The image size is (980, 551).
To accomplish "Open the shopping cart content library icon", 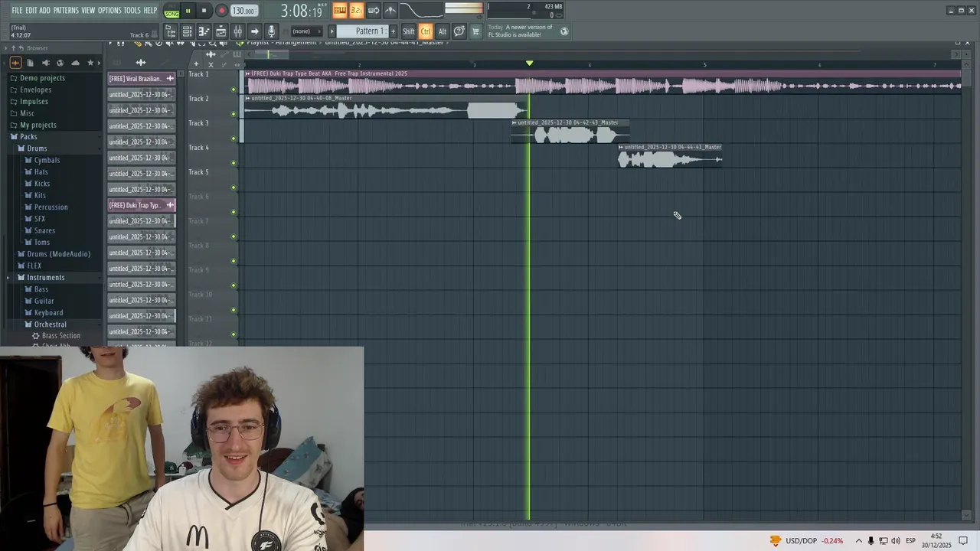I will pos(475,31).
